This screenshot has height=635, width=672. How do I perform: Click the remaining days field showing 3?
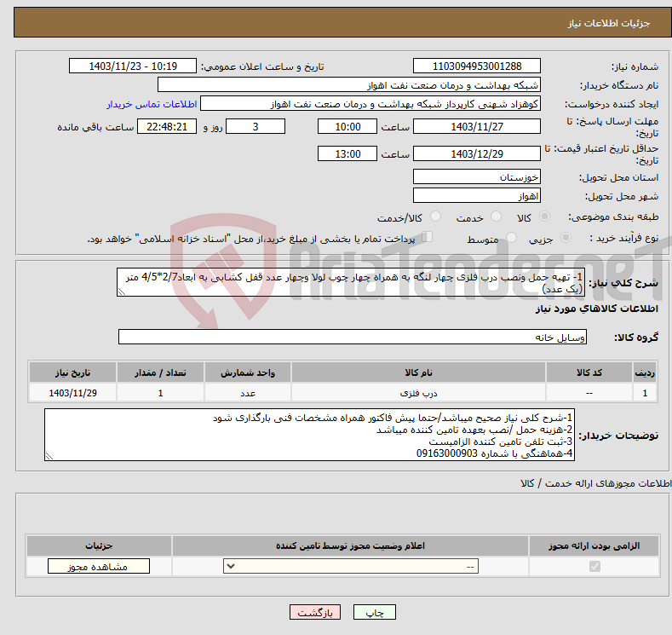(x=256, y=126)
